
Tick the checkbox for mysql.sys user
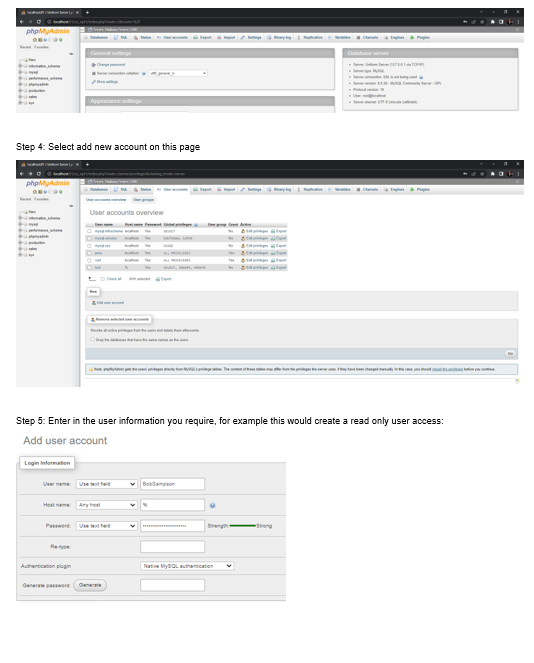click(x=89, y=246)
